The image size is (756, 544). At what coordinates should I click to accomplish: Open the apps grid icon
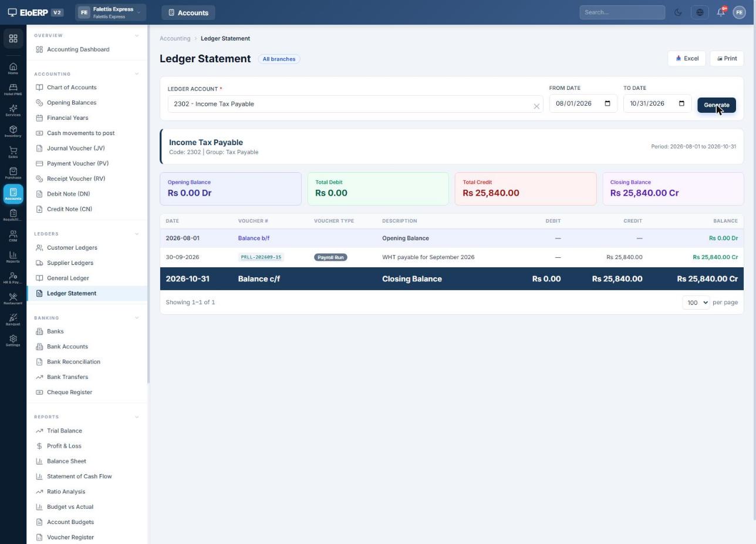click(x=13, y=39)
